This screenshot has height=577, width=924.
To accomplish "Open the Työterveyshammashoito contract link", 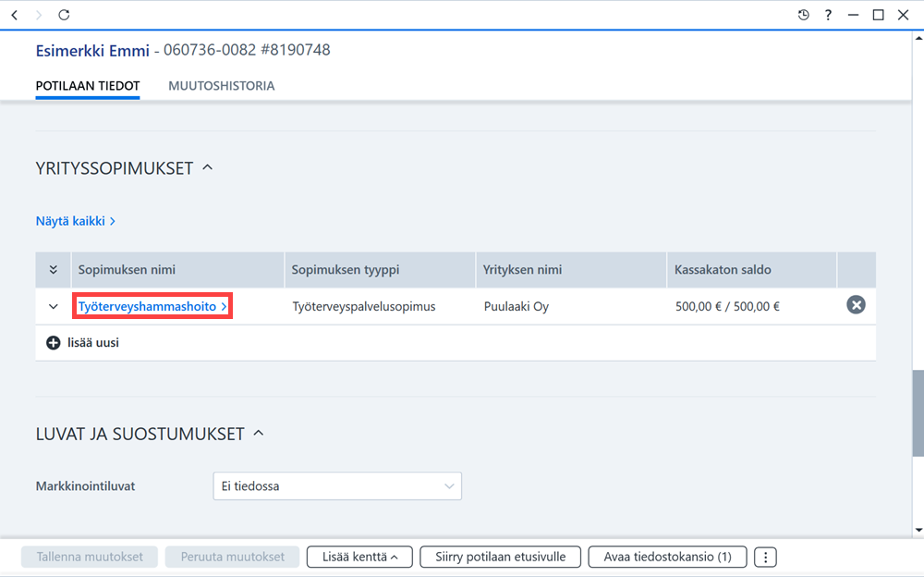I will [x=152, y=306].
